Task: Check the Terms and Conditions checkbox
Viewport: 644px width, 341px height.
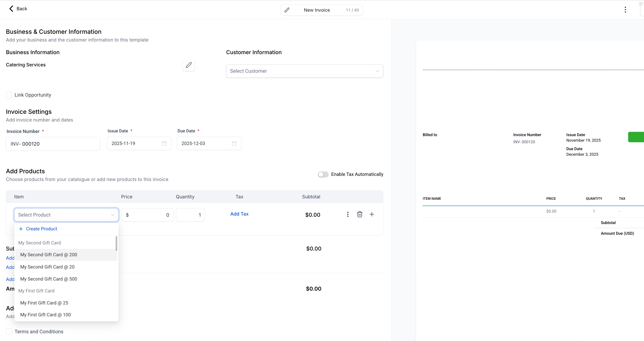Action: (x=9, y=332)
